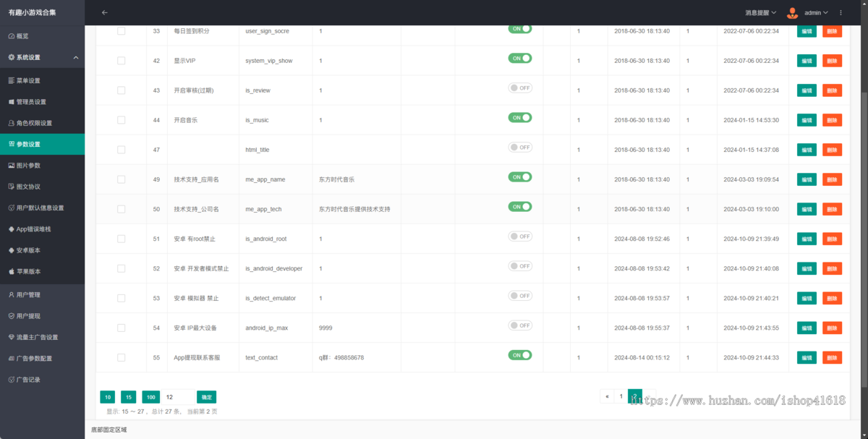Enable the is_review OFF switch
868x439 pixels.
pos(519,88)
